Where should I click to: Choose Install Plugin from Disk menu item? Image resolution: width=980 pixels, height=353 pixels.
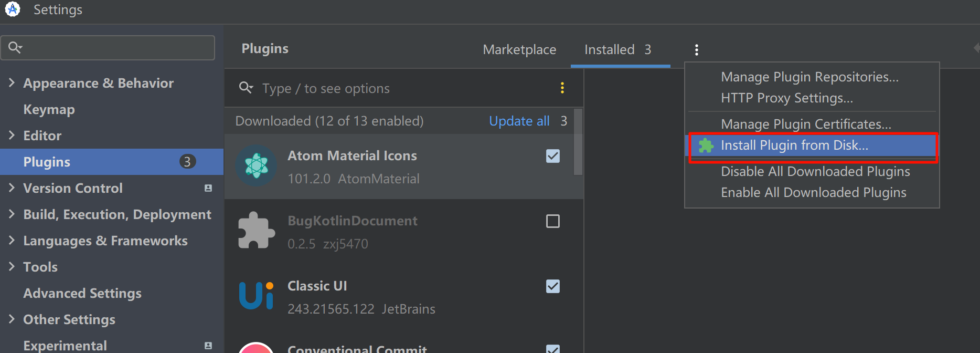[794, 146]
